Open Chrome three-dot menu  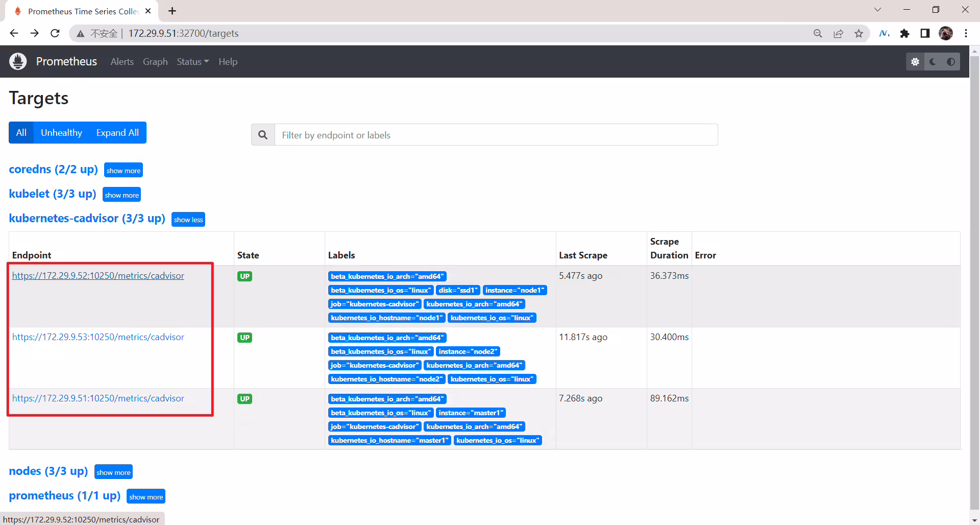(x=966, y=33)
